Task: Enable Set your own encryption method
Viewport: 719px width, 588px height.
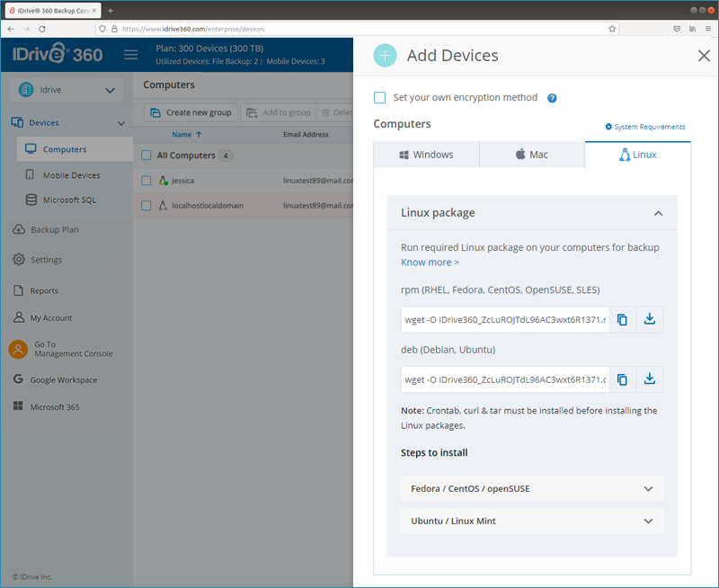Action: pyautogui.click(x=379, y=98)
